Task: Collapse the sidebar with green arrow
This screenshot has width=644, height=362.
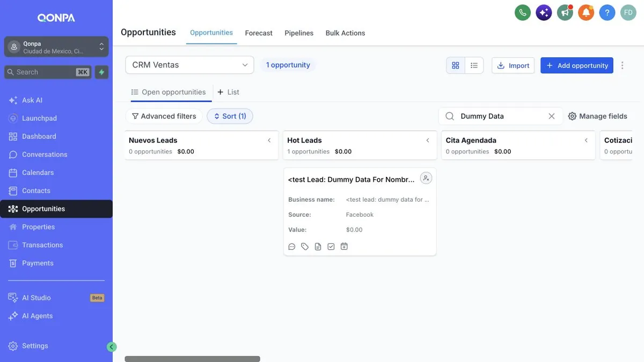Action: tap(112, 347)
